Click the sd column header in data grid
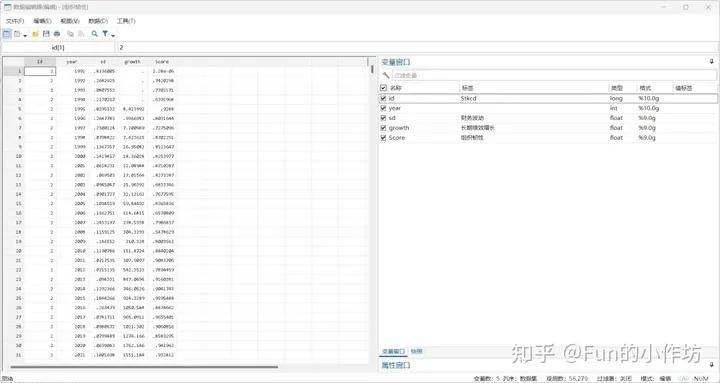The width and height of the screenshot is (720, 383). 103,62
